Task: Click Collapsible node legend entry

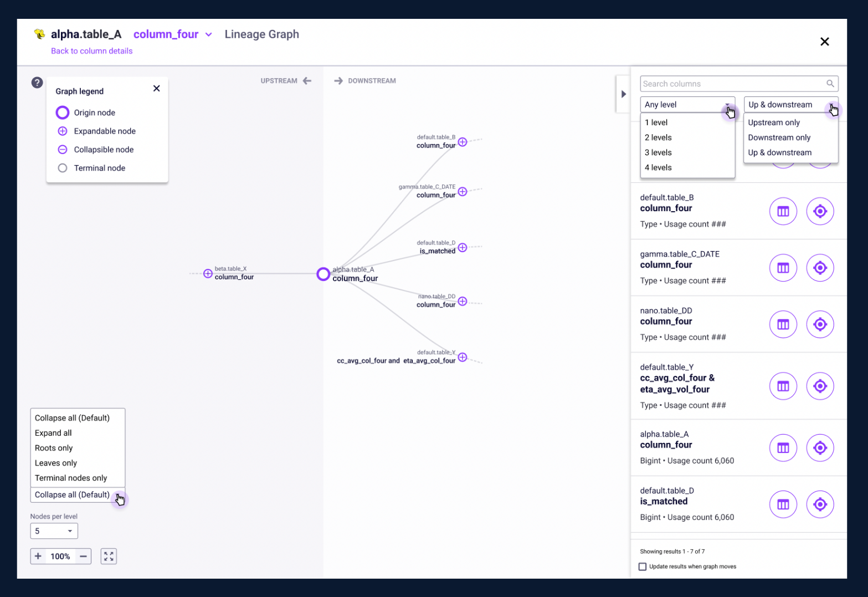Action: 96,150
